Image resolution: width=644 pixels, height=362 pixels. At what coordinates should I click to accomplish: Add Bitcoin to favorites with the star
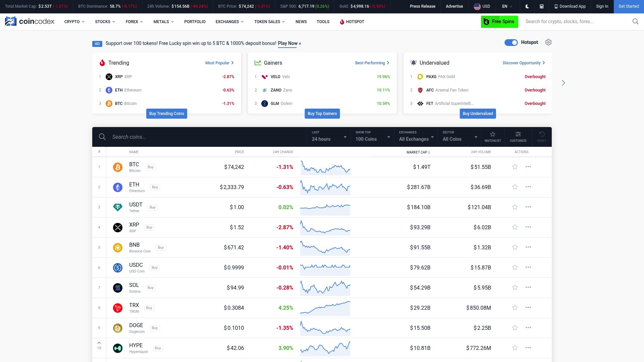515,167
